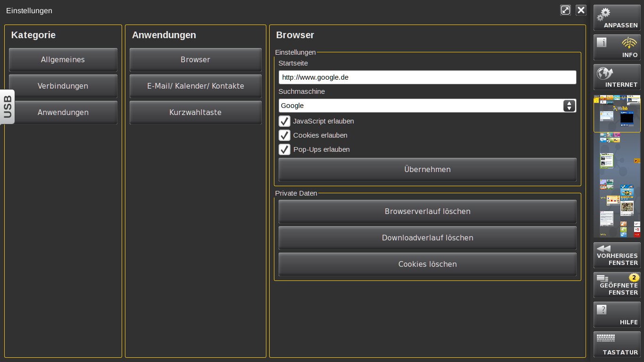This screenshot has height=362, width=644.
Task: Toggle Pop-Ups erlauben checkbox
Action: [285, 150]
